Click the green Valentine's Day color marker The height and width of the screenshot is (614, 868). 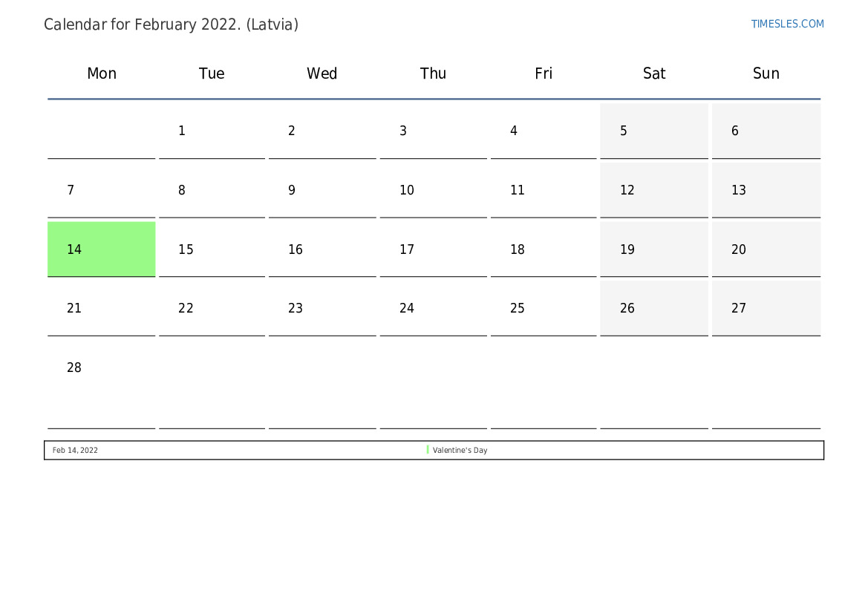(428, 450)
